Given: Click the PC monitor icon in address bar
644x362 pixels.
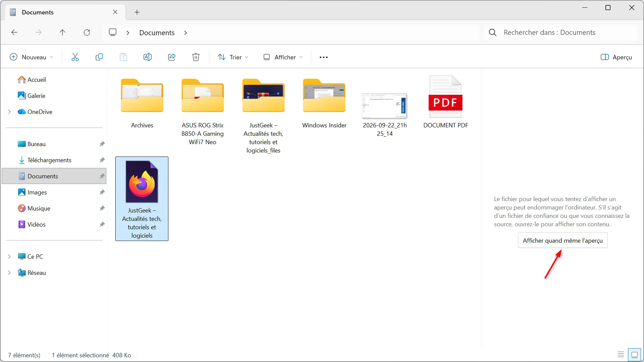Looking at the screenshot, I should 113,32.
